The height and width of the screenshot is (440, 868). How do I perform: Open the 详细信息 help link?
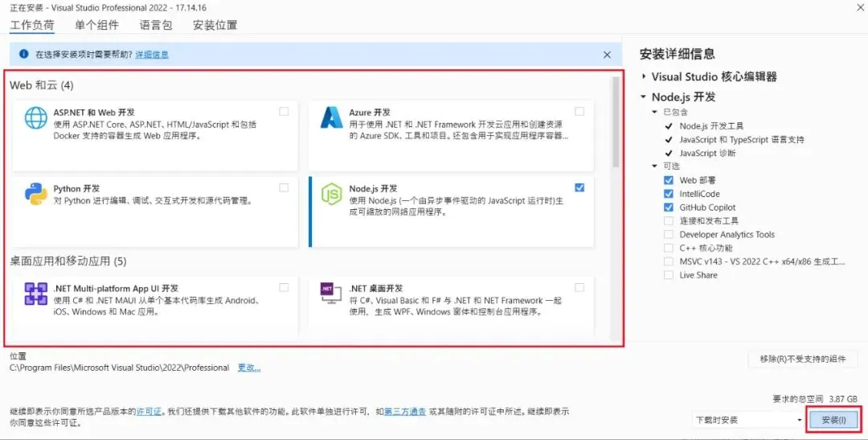152,55
